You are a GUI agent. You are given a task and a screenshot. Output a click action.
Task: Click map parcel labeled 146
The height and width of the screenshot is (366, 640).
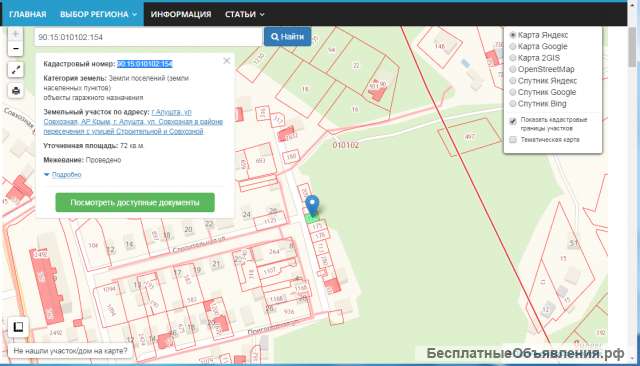(x=440, y=46)
